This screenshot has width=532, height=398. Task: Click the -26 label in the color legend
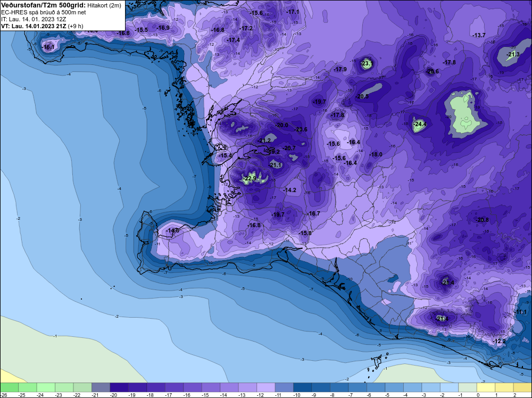(3, 395)
